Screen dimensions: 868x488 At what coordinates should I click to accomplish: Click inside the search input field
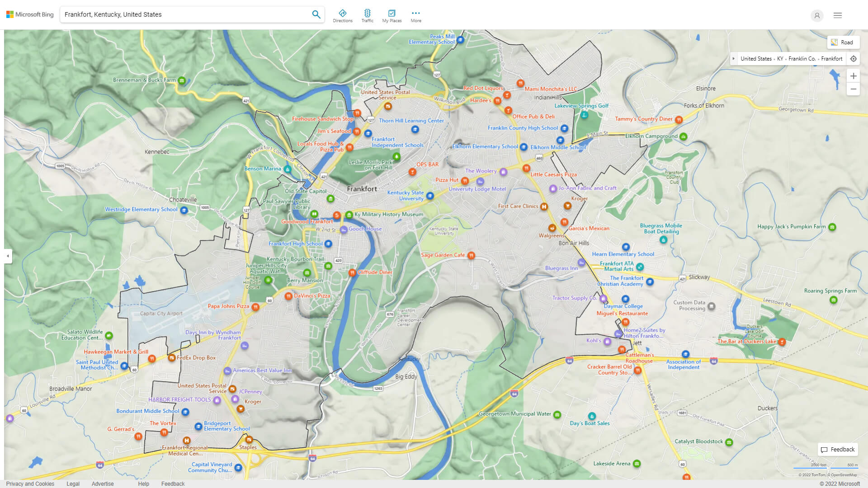coord(181,14)
